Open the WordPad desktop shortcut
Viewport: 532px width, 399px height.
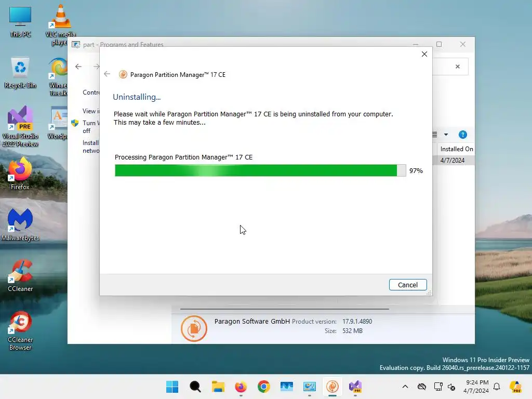(x=58, y=123)
